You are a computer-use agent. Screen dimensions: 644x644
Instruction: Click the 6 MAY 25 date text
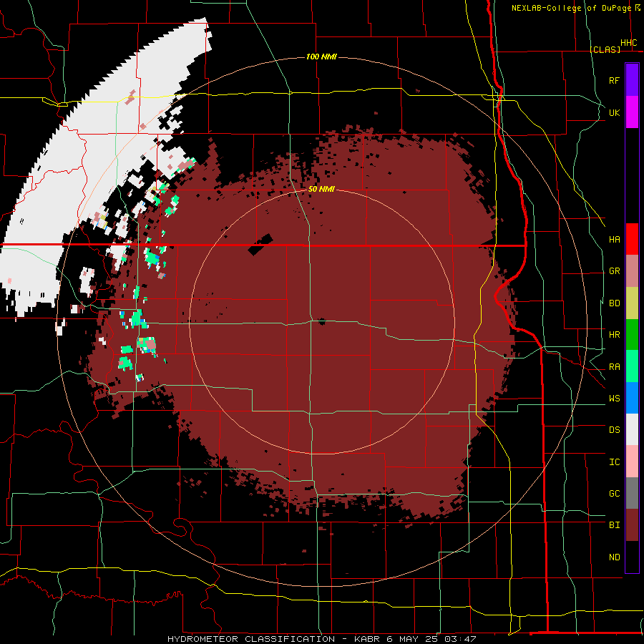tap(412, 639)
